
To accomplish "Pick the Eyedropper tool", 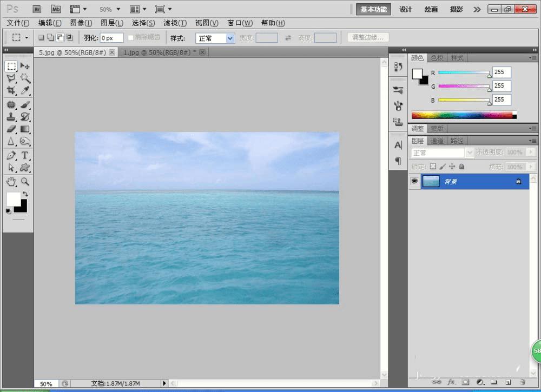I will coord(25,91).
